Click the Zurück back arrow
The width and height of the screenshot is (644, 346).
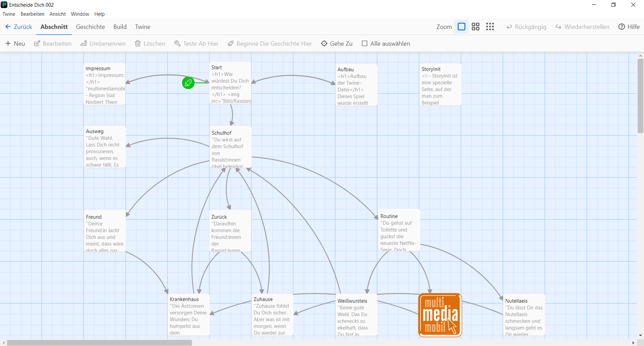pos(19,27)
